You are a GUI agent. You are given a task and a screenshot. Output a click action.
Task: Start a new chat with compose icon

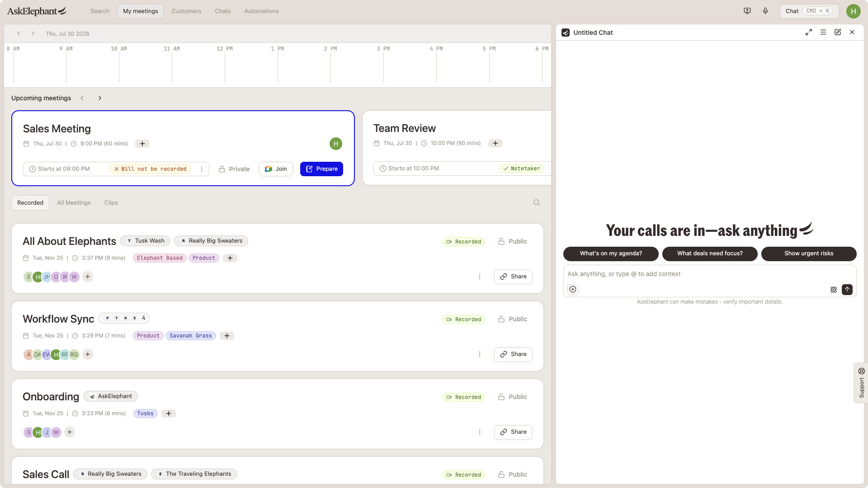(838, 33)
